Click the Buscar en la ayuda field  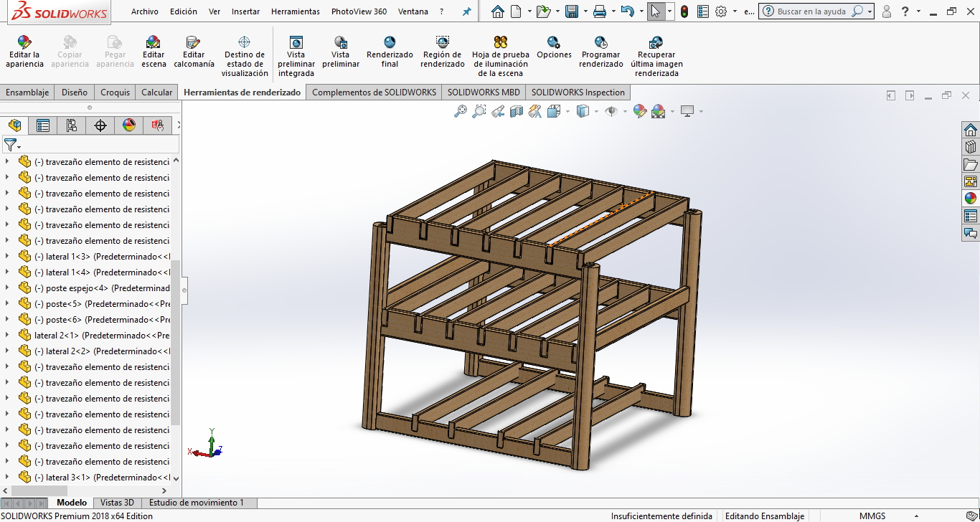(811, 11)
